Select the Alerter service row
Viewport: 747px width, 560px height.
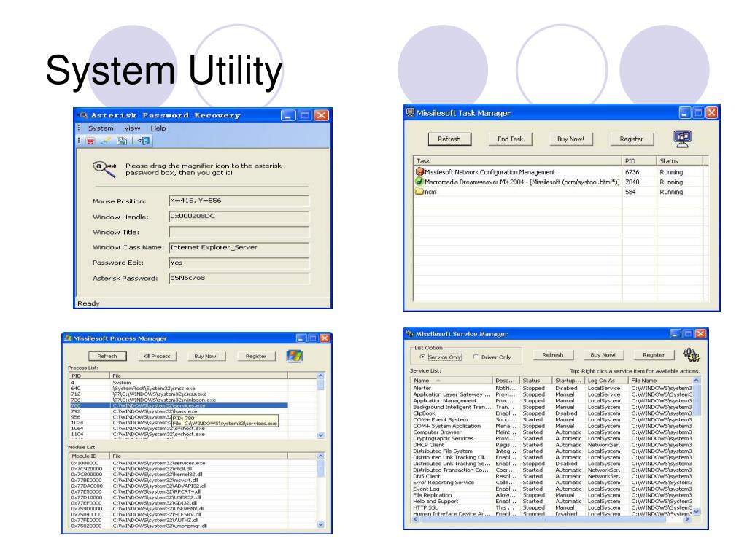[x=551, y=388]
